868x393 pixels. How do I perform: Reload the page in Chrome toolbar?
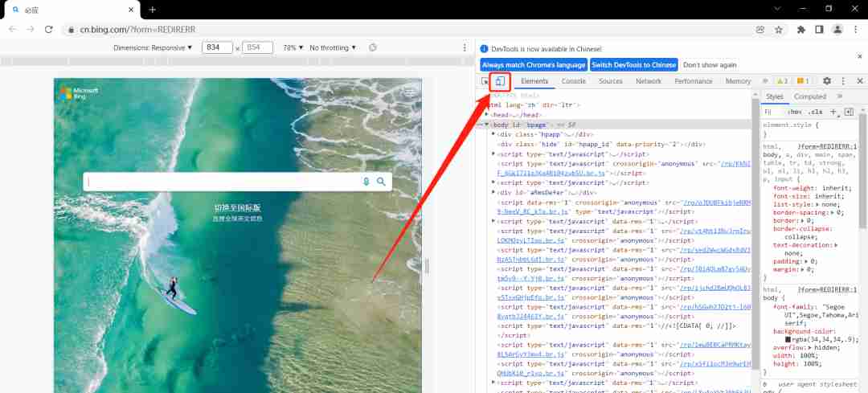49,30
